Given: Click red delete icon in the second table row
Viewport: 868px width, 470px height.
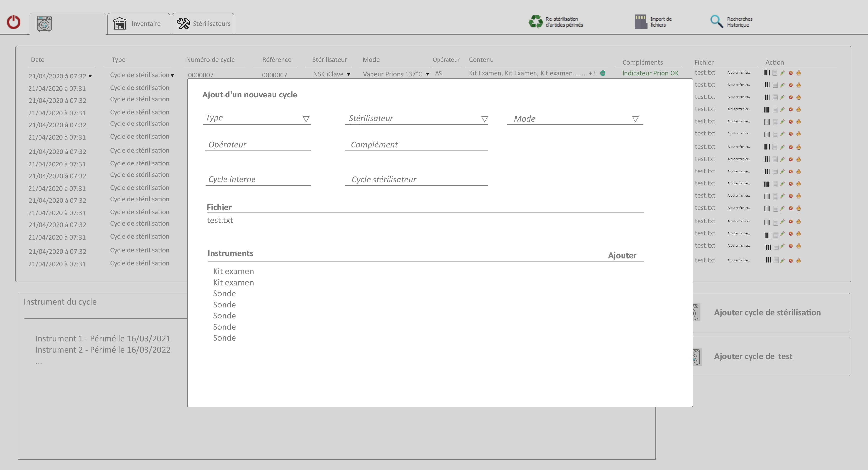Looking at the screenshot, I should coord(790,85).
